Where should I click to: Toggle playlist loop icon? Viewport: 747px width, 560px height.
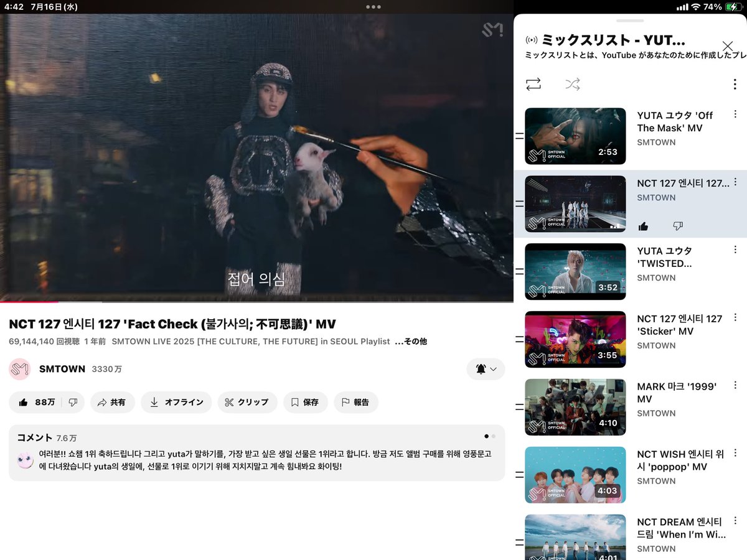[x=533, y=84]
